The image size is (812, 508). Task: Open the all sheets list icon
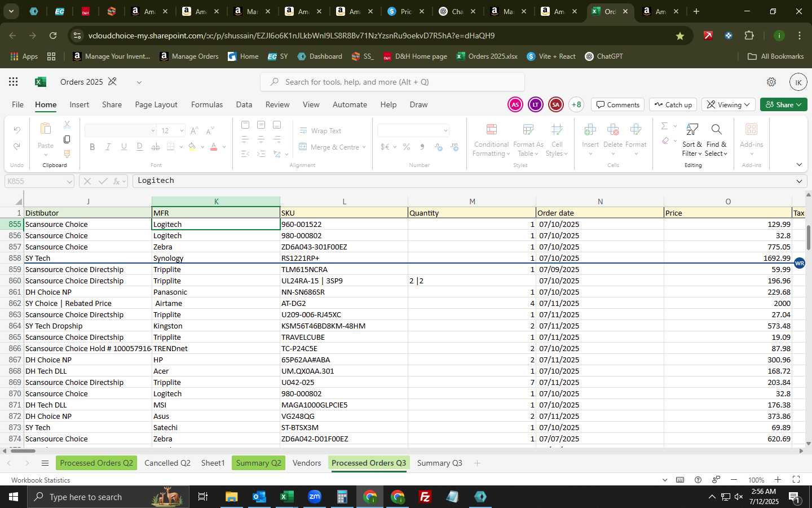(45, 463)
